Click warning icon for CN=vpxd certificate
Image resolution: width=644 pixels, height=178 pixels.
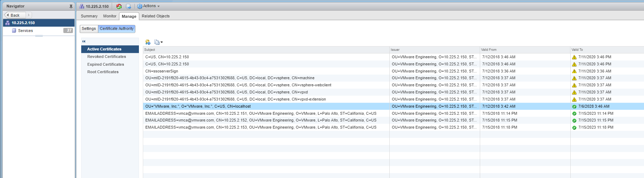pos(574,92)
